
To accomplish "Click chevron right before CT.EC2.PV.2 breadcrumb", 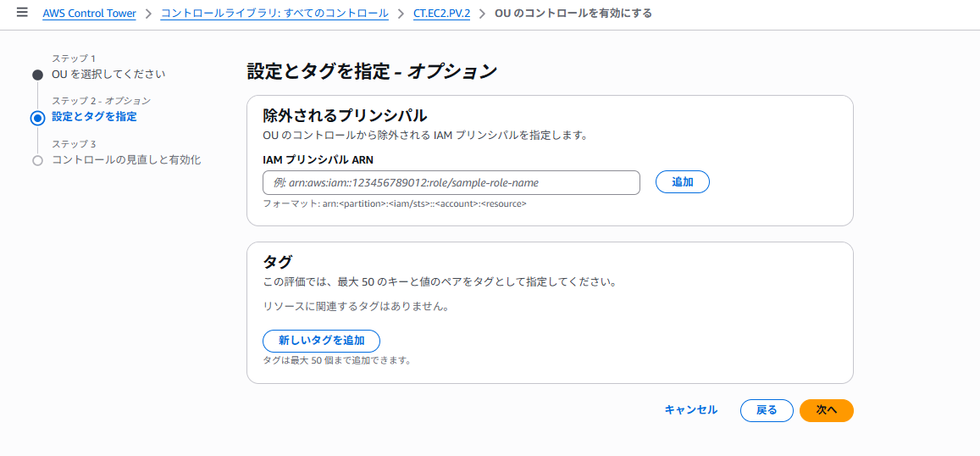I will (401, 14).
